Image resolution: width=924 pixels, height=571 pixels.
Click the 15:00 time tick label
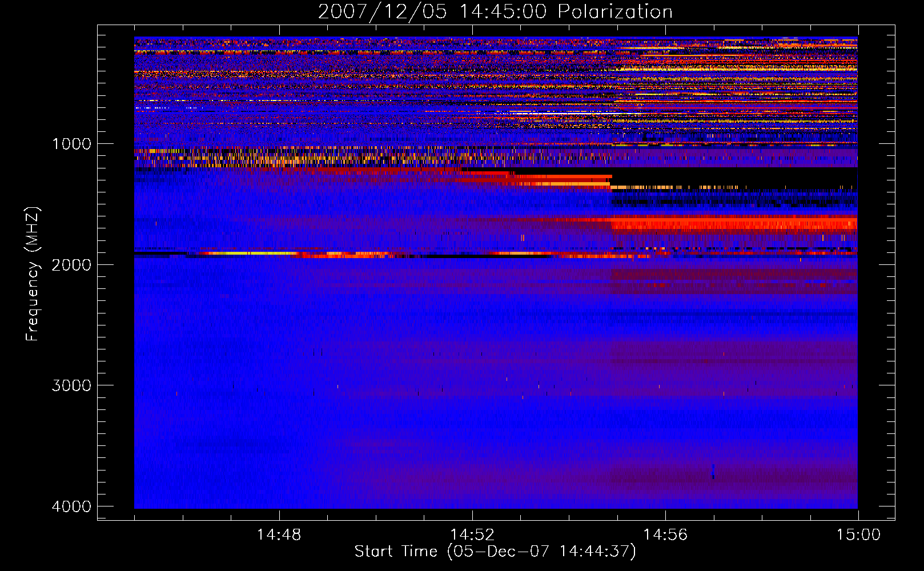coord(858,535)
